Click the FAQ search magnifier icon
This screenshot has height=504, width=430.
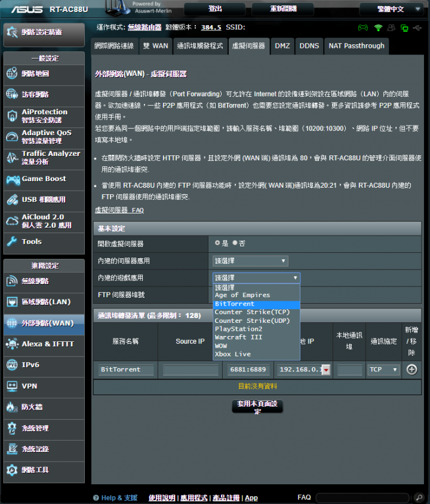[419, 497]
